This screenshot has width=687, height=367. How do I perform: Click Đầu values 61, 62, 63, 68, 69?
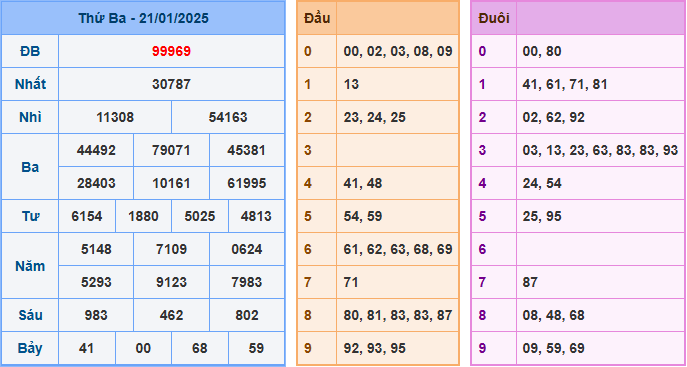(x=398, y=249)
